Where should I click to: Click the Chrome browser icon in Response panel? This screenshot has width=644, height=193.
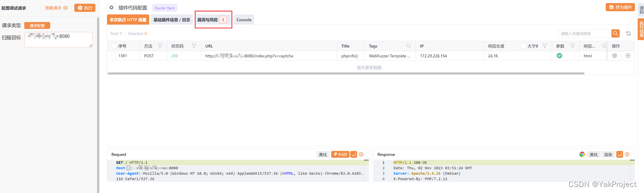coord(582,154)
